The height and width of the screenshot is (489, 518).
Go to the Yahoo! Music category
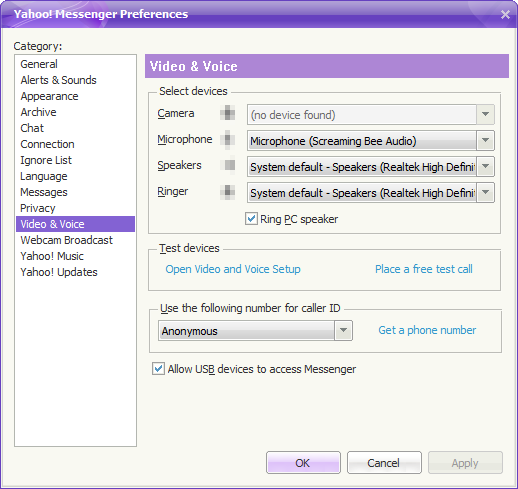coord(75,256)
